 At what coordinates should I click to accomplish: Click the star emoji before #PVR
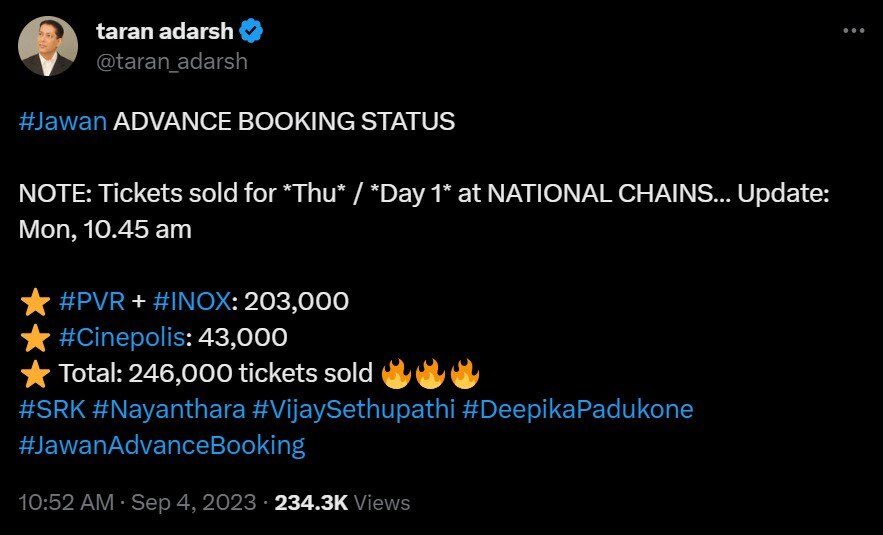point(35,302)
